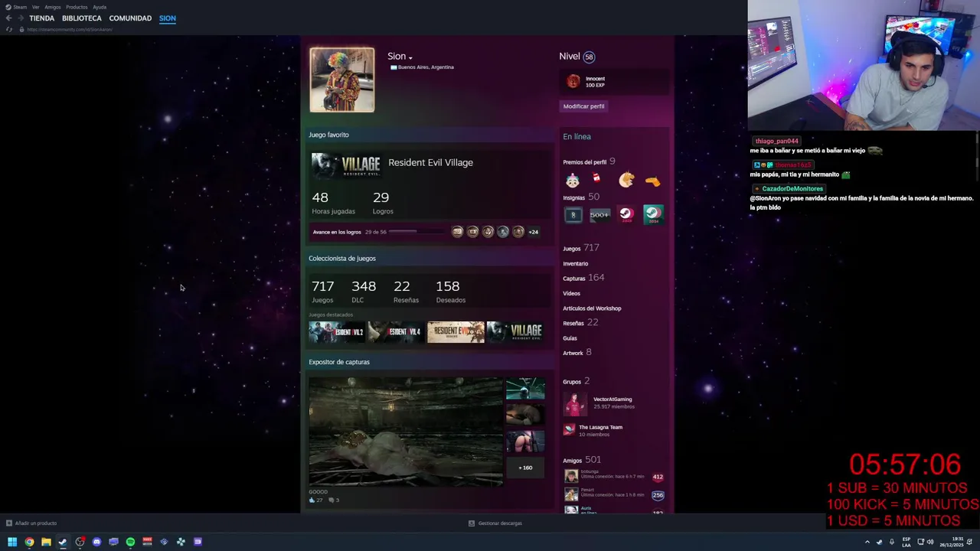
Task: Open the fourth achievement icon in progress row
Action: point(503,232)
